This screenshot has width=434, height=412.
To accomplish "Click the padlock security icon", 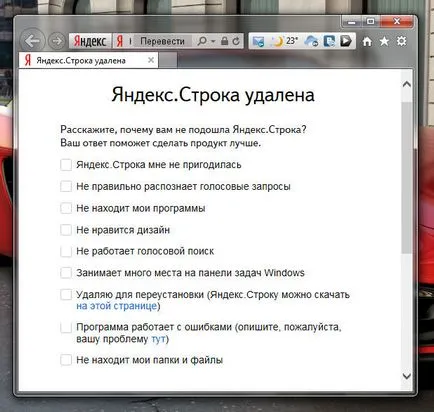I will pyautogui.click(x=224, y=41).
